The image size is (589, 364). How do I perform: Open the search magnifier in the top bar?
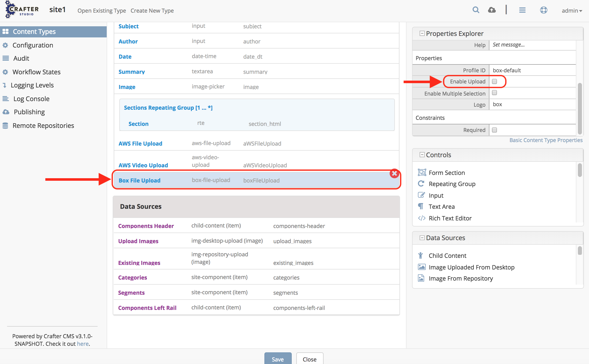click(476, 10)
